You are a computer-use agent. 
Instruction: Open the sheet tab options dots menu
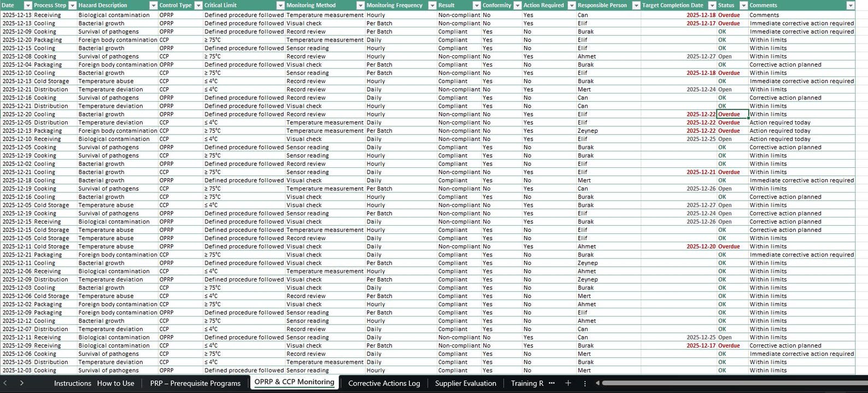[x=585, y=383]
